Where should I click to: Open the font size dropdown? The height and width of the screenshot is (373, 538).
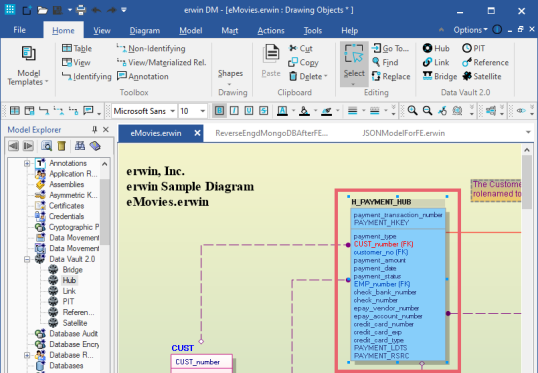point(202,111)
